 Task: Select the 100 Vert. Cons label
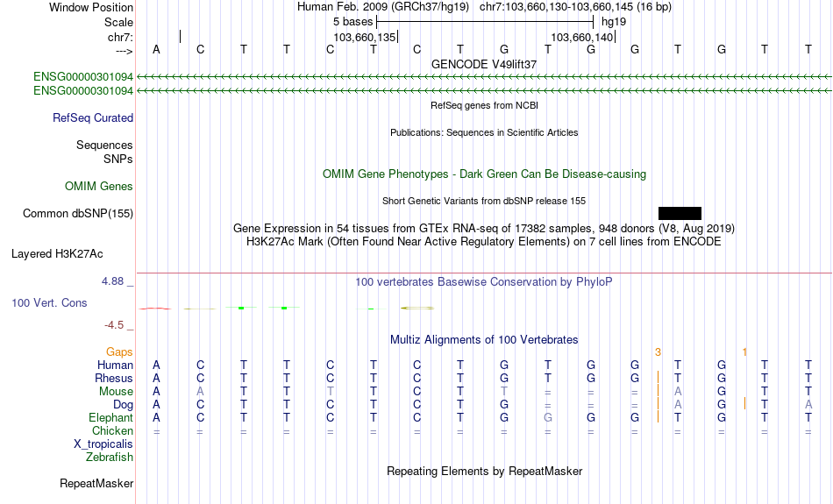coord(49,302)
